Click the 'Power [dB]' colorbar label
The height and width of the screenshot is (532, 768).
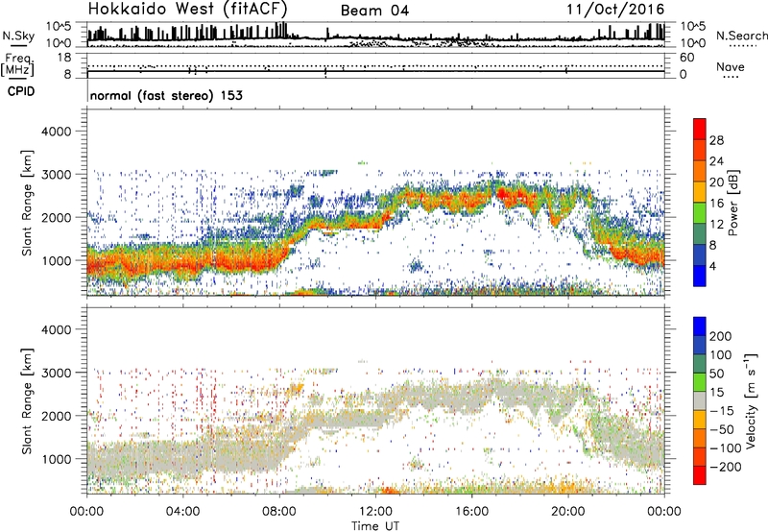coord(733,203)
